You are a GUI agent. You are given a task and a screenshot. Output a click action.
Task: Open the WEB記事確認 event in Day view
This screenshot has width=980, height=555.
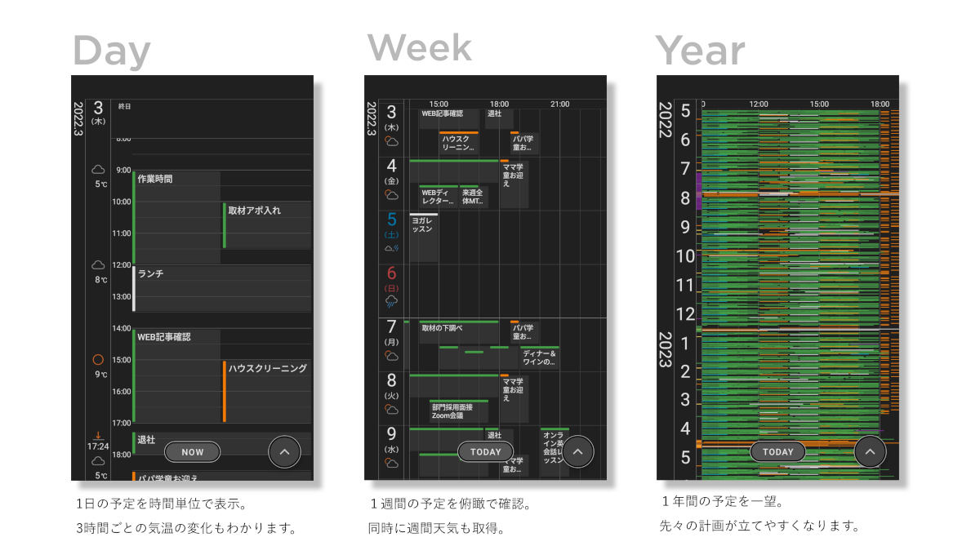176,375
